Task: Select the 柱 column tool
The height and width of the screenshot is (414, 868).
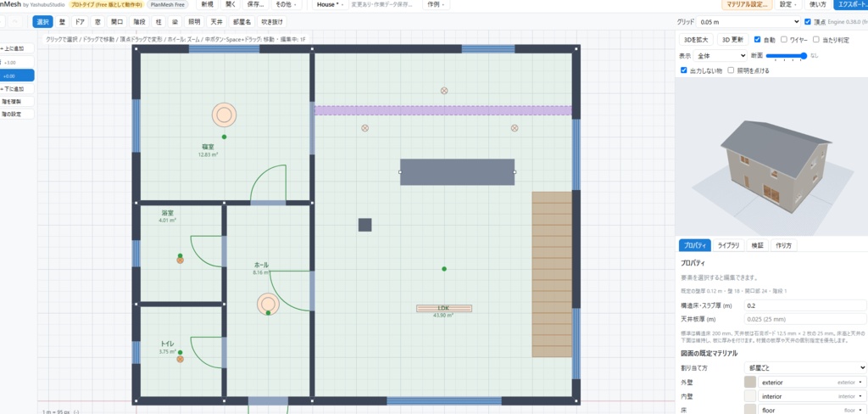Action: (159, 22)
